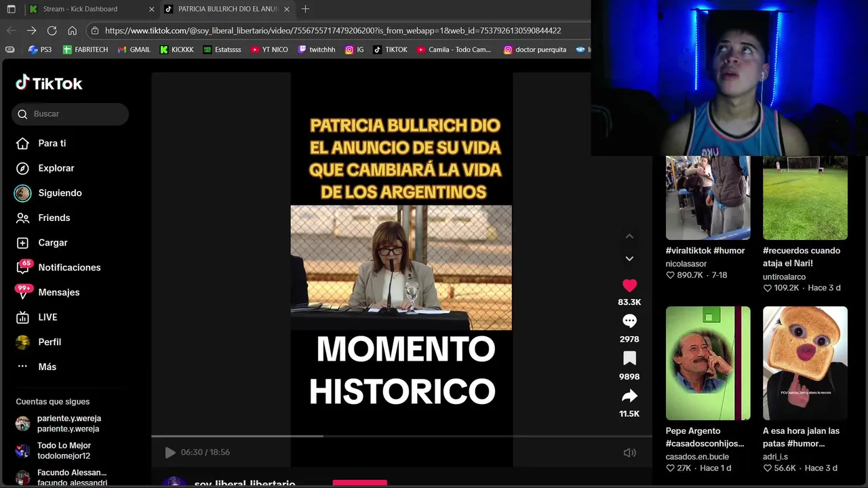Open the #viraltiktok #humor video thumbnail
Screen dimensions: 868x488
point(708,197)
